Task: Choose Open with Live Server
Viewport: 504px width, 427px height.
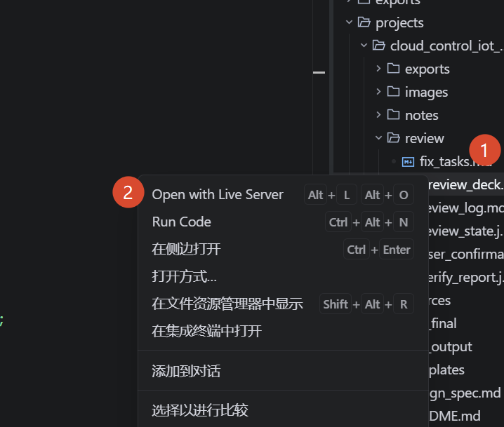Action: (x=218, y=194)
